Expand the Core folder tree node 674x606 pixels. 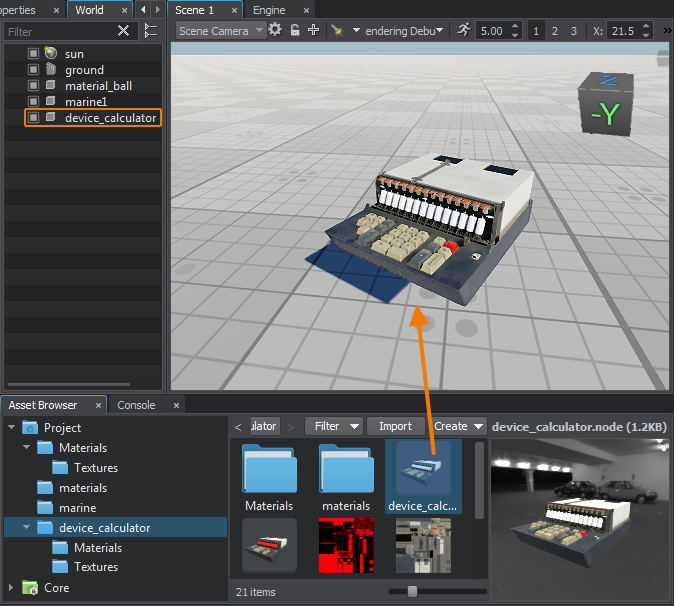(x=11, y=587)
